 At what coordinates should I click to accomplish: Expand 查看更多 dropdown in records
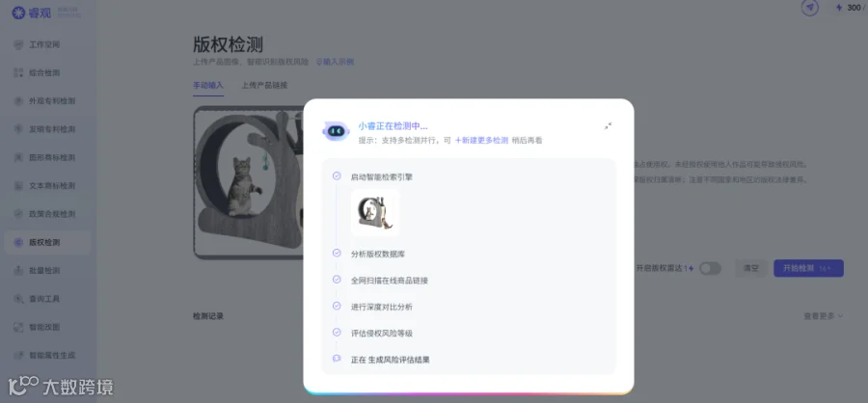(x=824, y=316)
